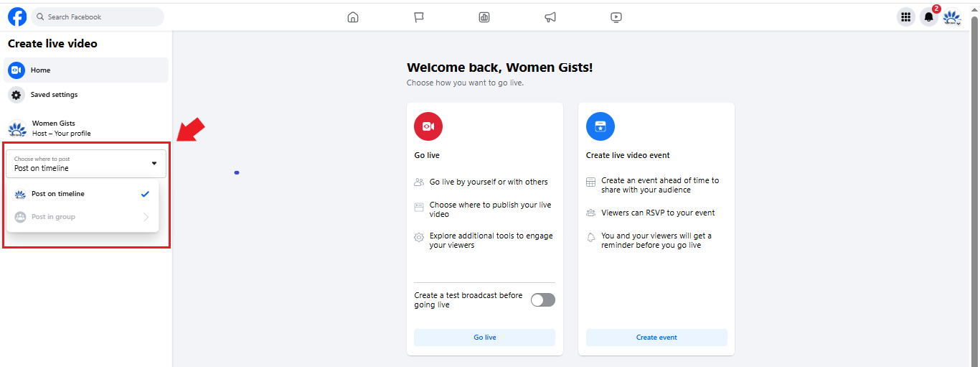The image size is (980, 367).
Task: Click the Search Facebook field
Action: [x=98, y=17]
